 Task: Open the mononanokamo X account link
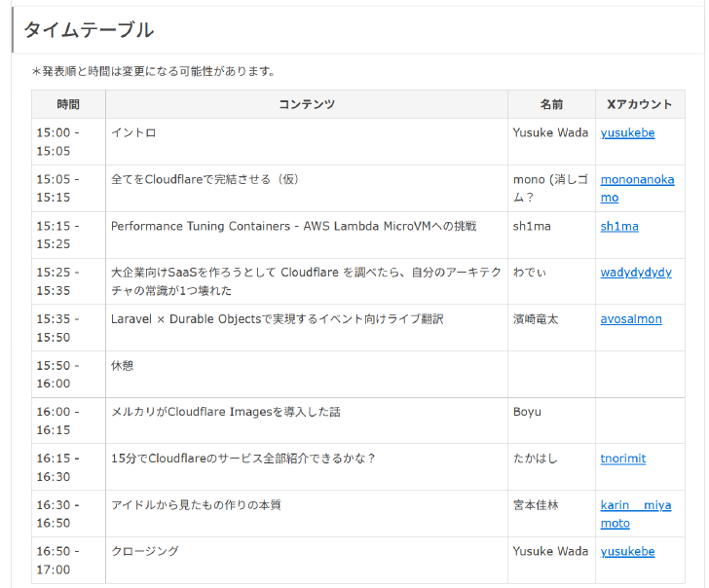pos(637,189)
